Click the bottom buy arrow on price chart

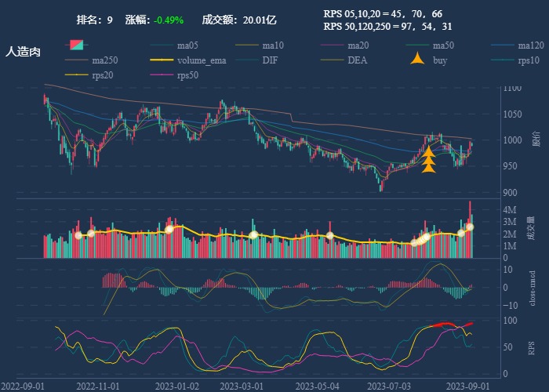(429, 167)
